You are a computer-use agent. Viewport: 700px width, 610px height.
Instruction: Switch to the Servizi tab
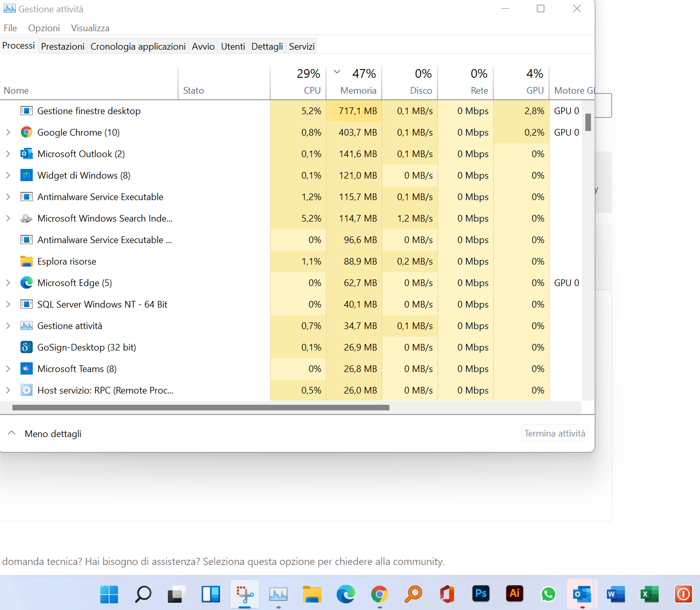[302, 47]
